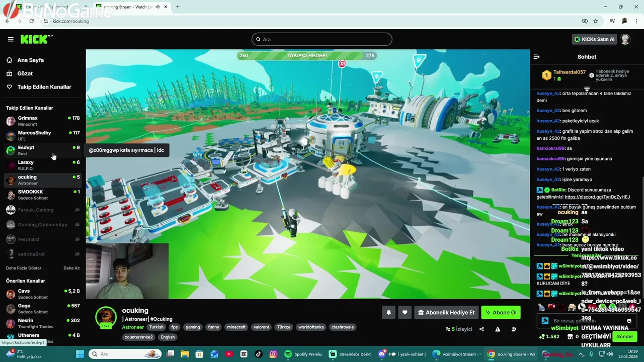
Task: Open CapCut from the taskbar
Action: [x=244, y=354]
